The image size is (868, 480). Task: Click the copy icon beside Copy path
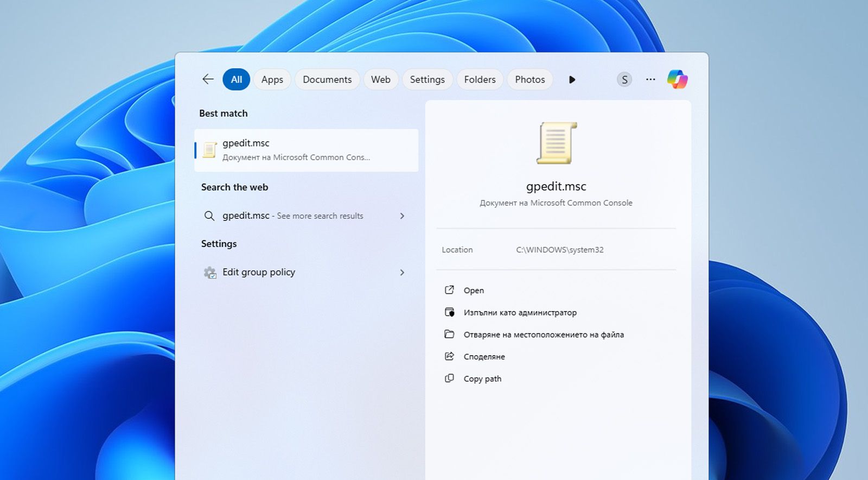[x=449, y=378]
